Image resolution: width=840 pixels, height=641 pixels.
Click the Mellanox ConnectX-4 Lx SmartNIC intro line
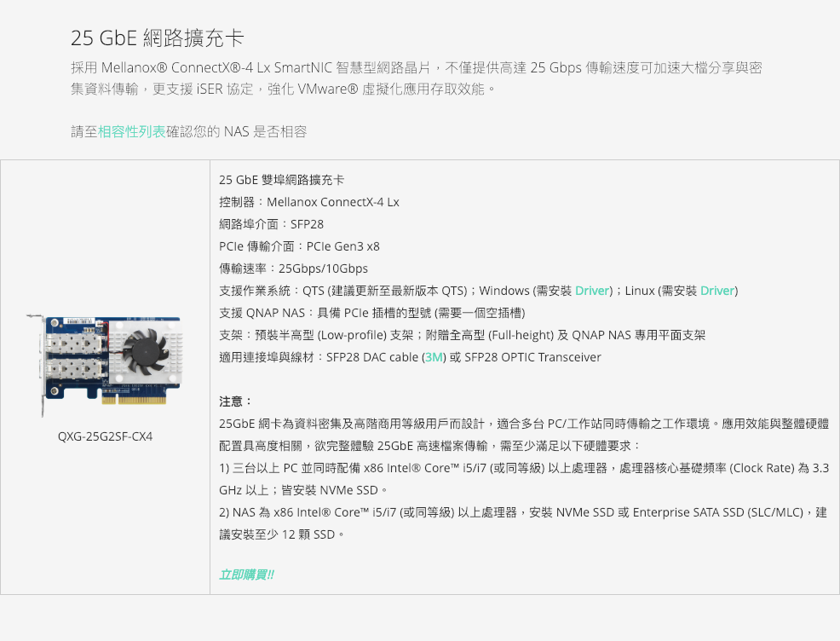(417, 67)
